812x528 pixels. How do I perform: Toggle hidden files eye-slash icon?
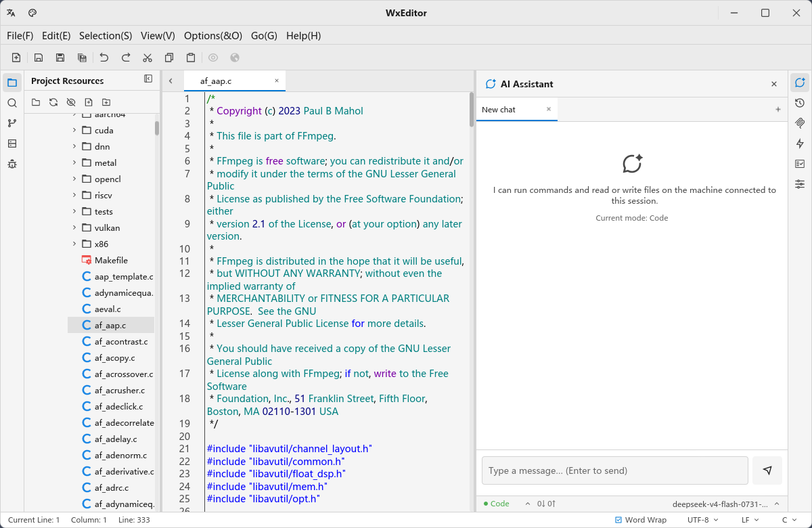point(71,102)
